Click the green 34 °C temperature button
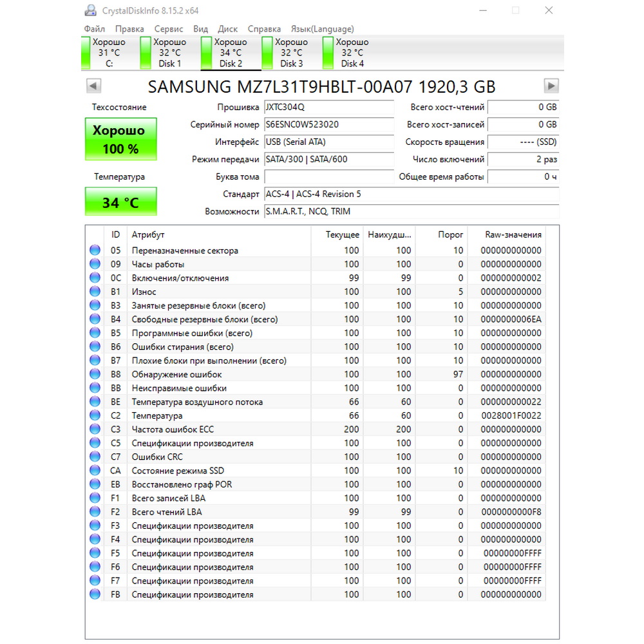The width and height of the screenshot is (644, 644). click(121, 202)
